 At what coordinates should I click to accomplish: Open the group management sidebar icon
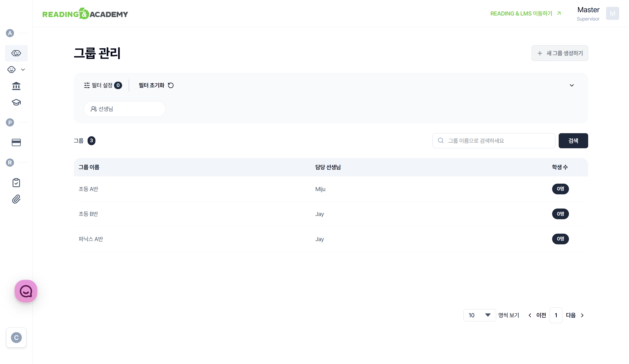pos(16,53)
